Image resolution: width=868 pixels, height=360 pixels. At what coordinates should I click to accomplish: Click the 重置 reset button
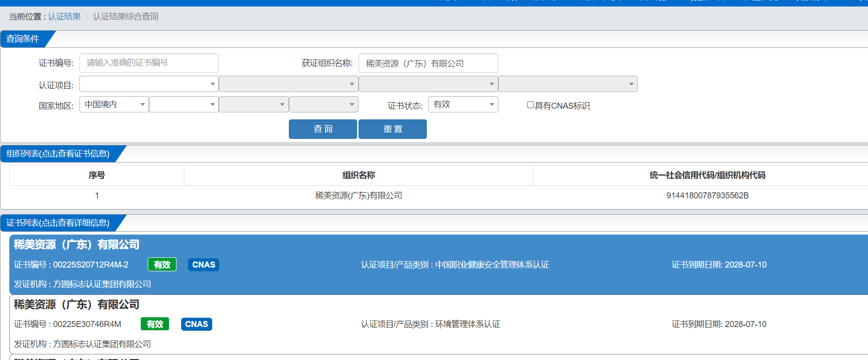[392, 129]
